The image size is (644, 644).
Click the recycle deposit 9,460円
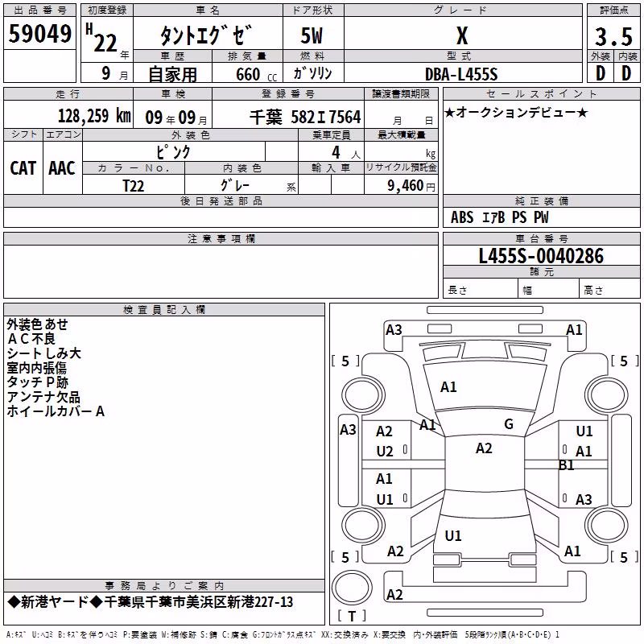[411, 186]
